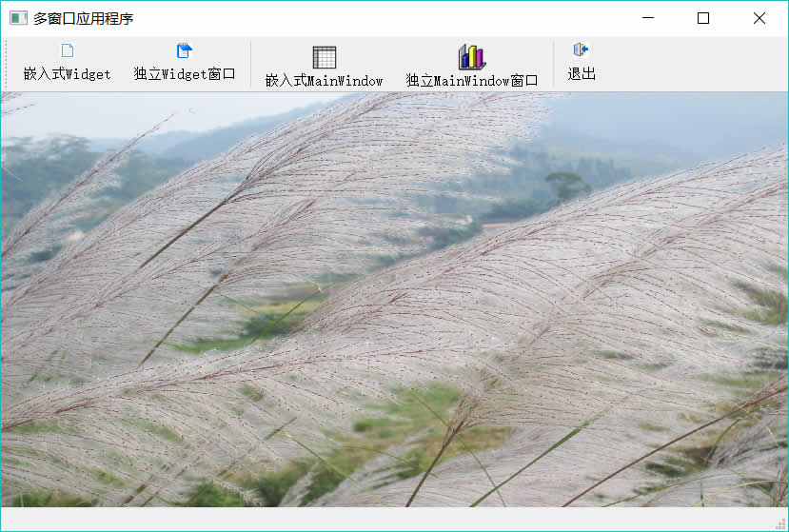Screen dimensions: 789x532
Task: Maximize the multi-window application window
Action: coord(703,18)
